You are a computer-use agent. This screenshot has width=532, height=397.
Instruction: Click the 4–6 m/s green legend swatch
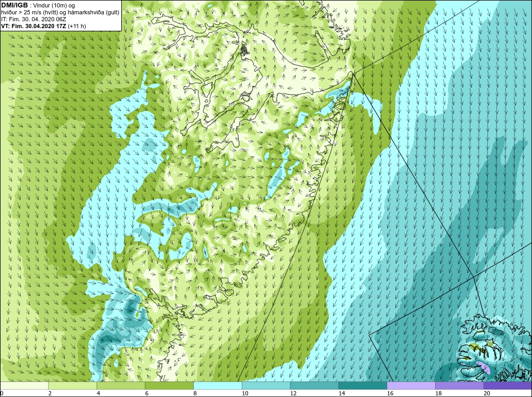(121, 386)
